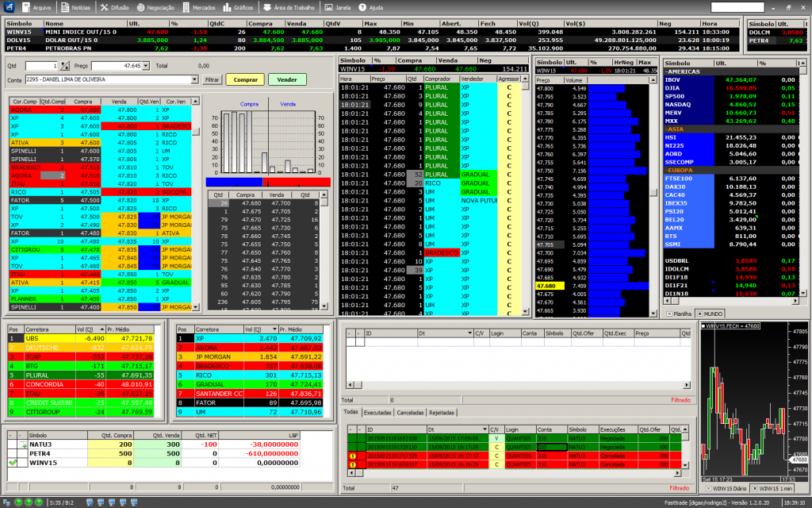Image resolution: width=812 pixels, height=508 pixels.
Task: Click the Comprar button
Action: 245,79
